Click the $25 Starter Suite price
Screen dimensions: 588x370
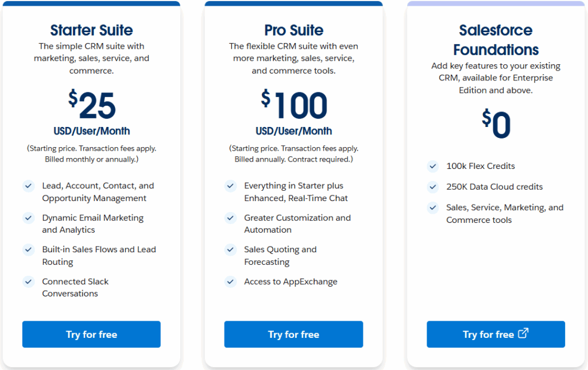tap(92, 106)
